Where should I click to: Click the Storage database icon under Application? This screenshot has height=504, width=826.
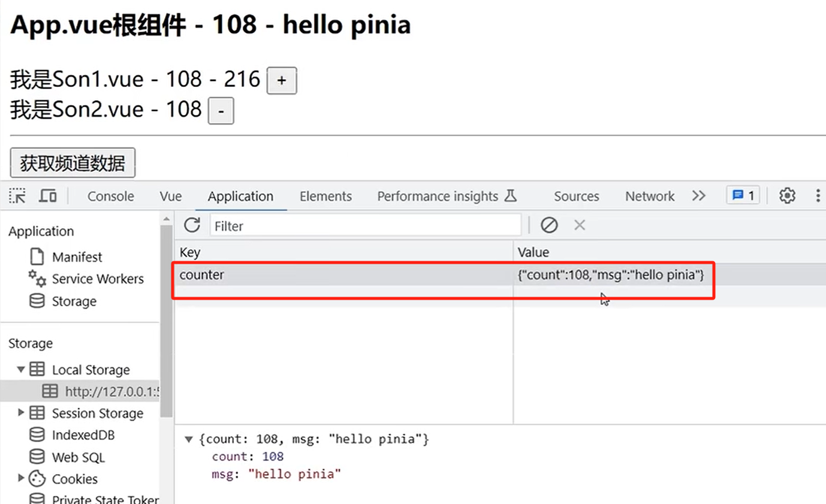pos(37,301)
